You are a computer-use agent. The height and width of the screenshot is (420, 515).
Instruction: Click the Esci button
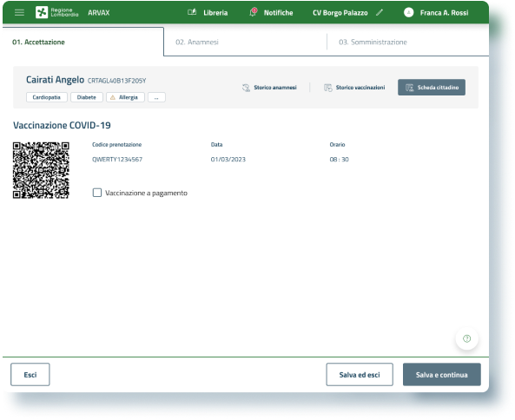click(30, 374)
